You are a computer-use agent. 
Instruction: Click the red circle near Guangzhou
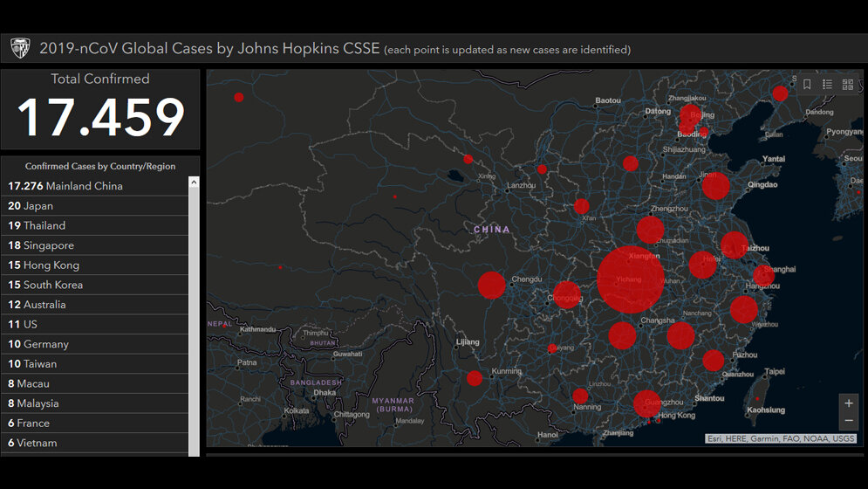pos(647,403)
